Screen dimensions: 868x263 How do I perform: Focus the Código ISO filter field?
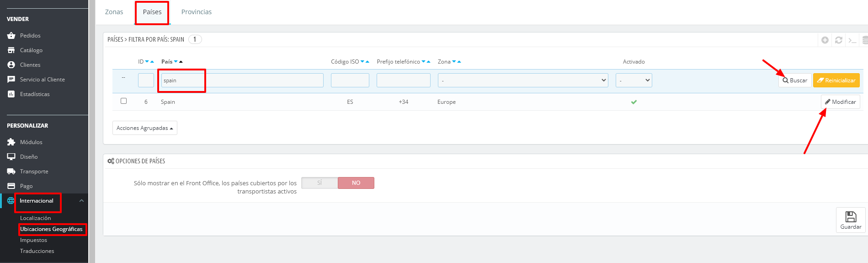(x=350, y=81)
